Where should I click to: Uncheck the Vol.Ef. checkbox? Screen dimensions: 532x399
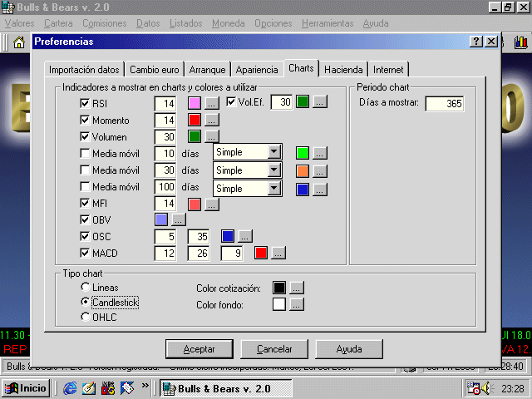coord(231,101)
